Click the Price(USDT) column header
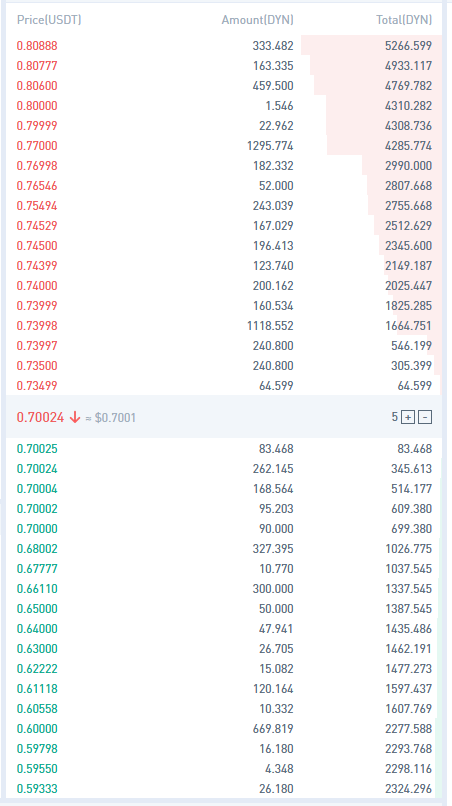This screenshot has width=452, height=806. click(x=49, y=20)
